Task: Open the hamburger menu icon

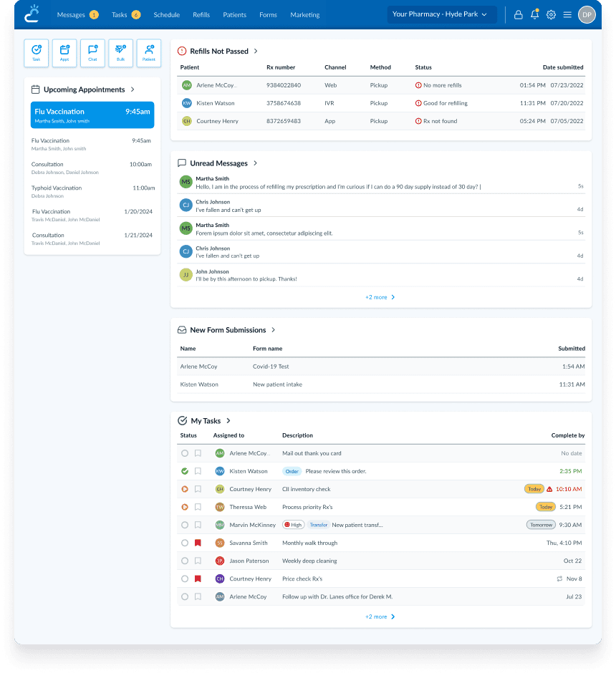Action: (567, 14)
